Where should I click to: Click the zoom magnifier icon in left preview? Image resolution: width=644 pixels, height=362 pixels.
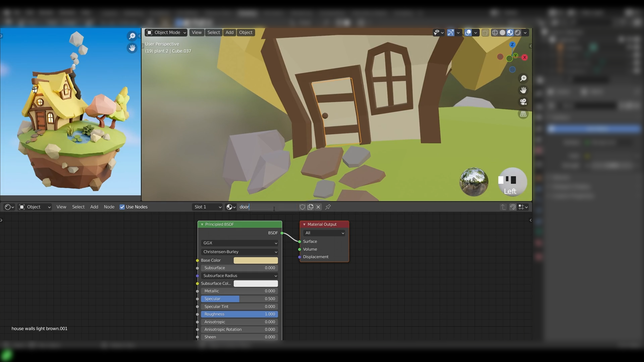coord(132,36)
